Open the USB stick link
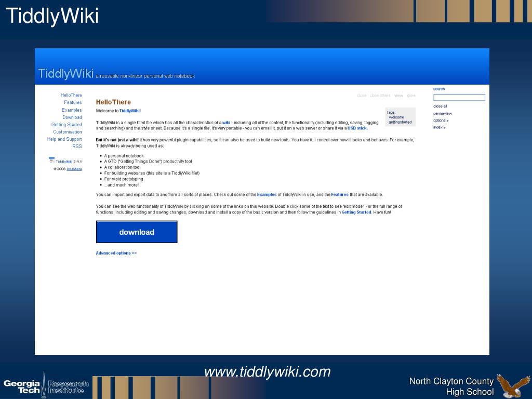This screenshot has width=532, height=399. pyautogui.click(x=357, y=128)
